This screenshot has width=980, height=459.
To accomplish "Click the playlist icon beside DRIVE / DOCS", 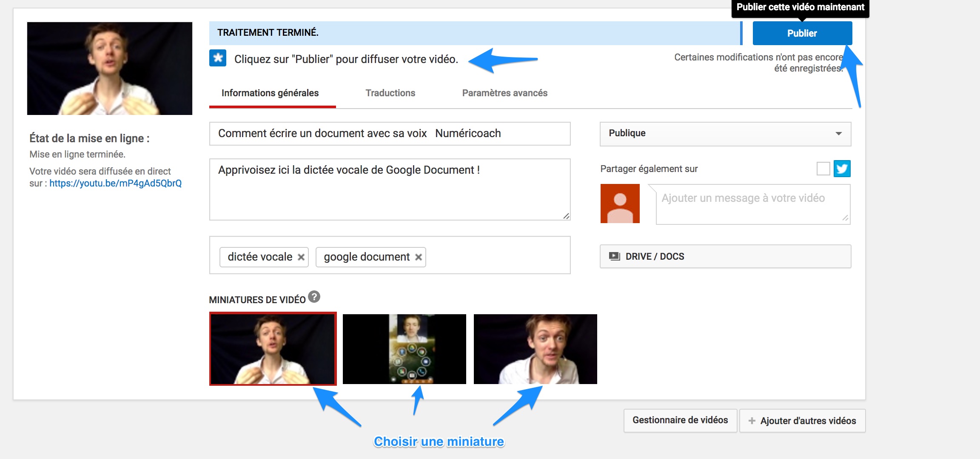I will 614,256.
